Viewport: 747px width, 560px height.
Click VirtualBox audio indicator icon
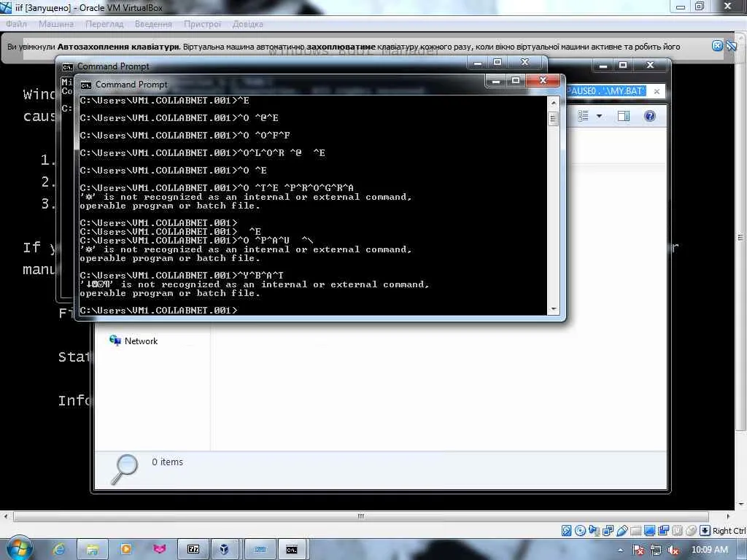pos(594,531)
